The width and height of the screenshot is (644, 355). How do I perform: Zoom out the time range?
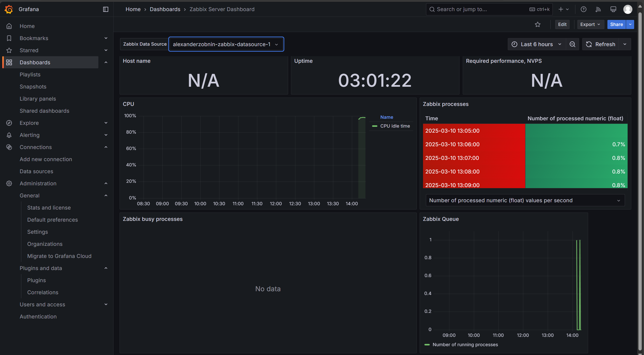coord(573,44)
